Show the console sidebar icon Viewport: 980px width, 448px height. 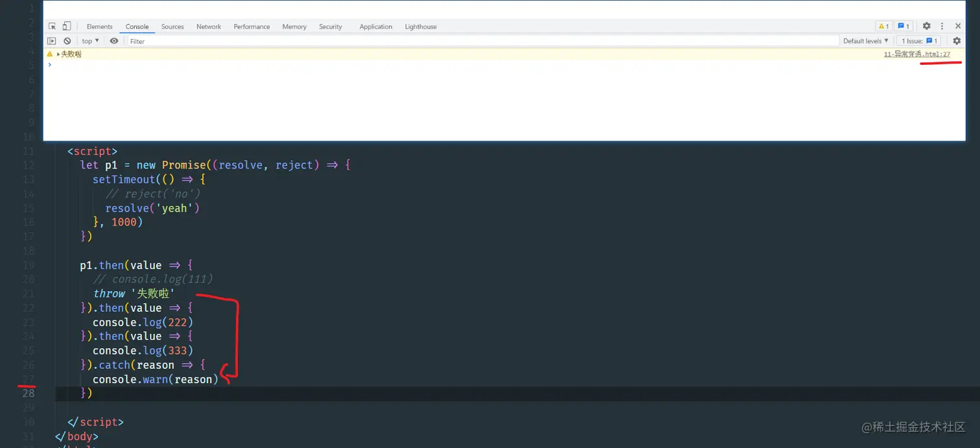click(x=52, y=41)
